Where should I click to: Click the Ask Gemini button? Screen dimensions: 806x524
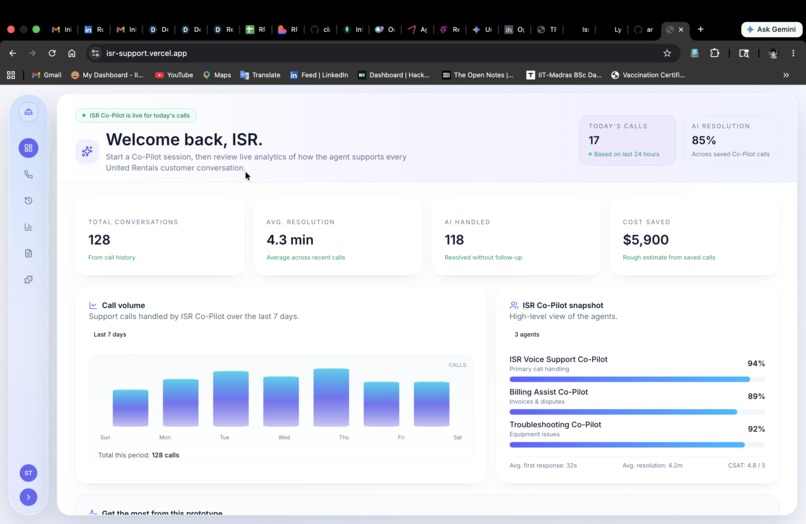pyautogui.click(x=772, y=29)
